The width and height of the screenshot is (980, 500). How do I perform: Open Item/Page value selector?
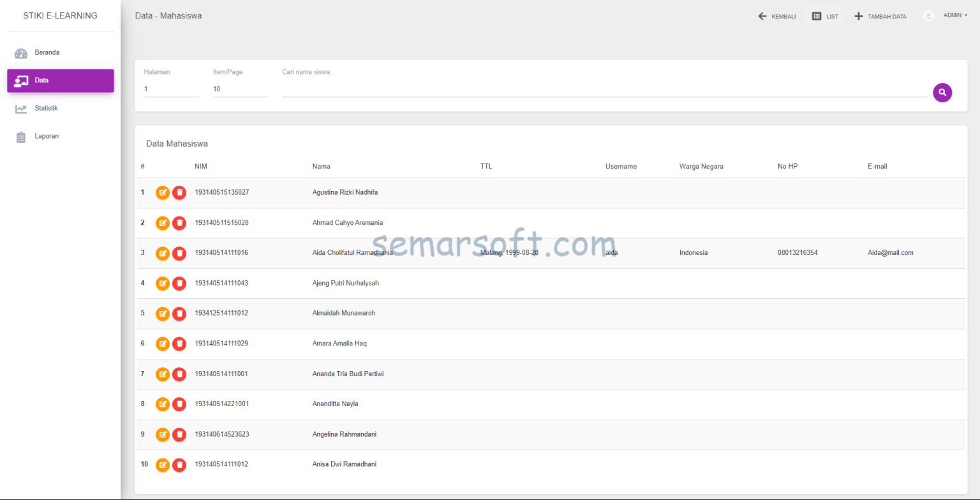coord(240,87)
